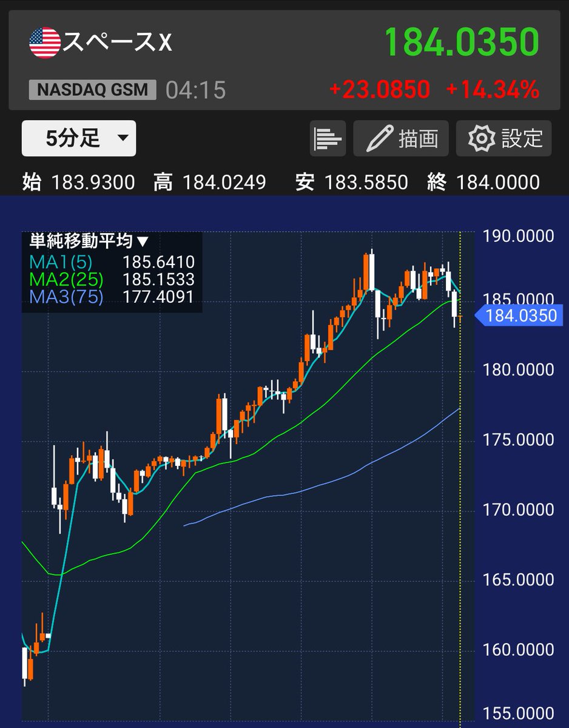Click the MA2 value 185.1533
The height and width of the screenshot is (728, 569).
point(158,280)
